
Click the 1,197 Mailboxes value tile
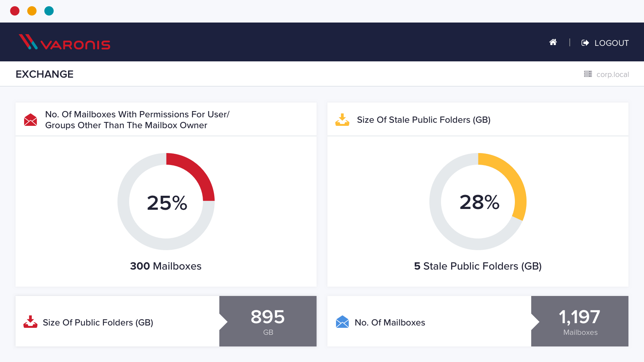point(580,321)
